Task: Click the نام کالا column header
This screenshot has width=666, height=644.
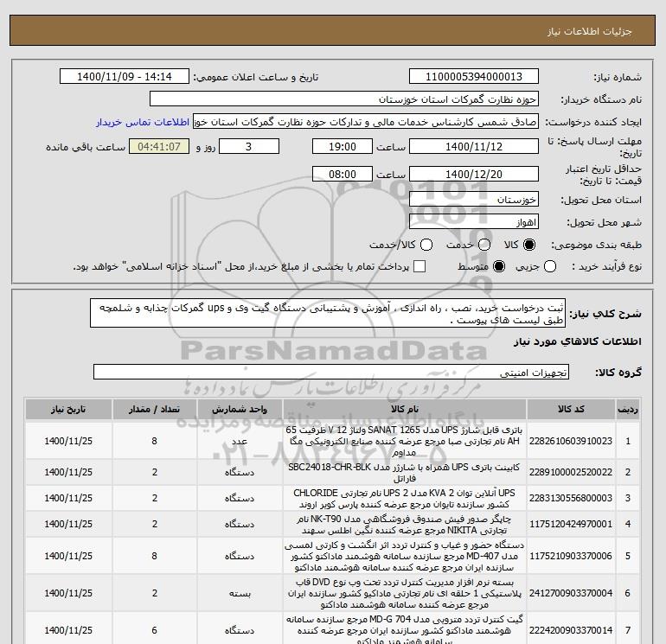Action: (405, 409)
